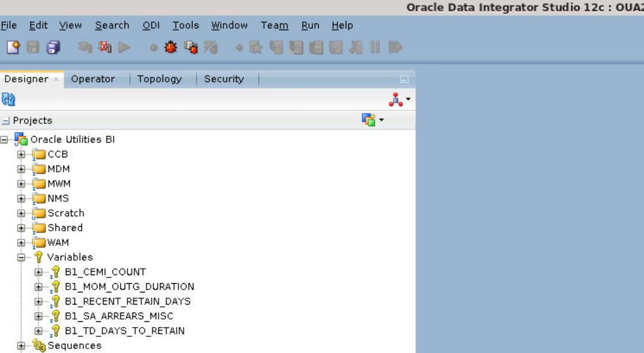Image resolution: width=644 pixels, height=353 pixels.
Task: Select the MWM folder label
Action: pos(59,184)
